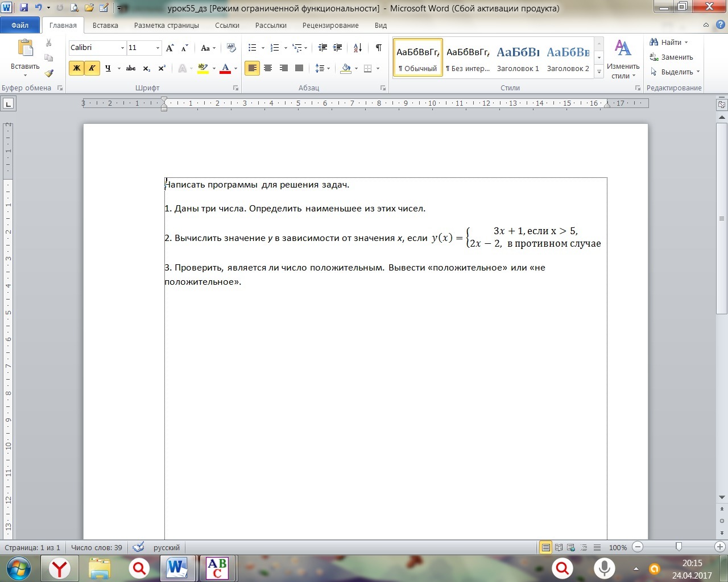
Task: Increase font size with Grow Font icon
Action: [x=169, y=48]
